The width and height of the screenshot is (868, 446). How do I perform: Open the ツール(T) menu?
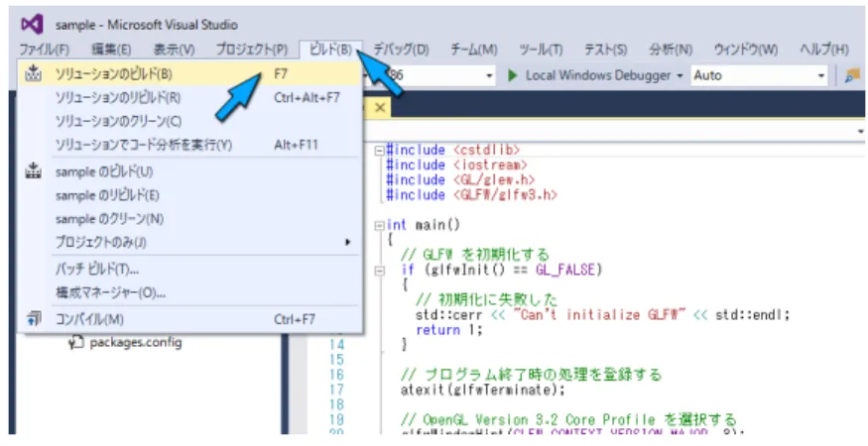(x=541, y=50)
